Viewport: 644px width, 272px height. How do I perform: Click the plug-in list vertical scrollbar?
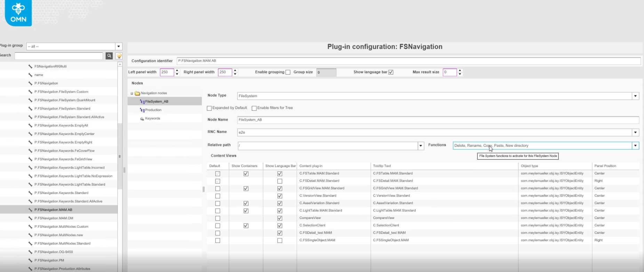[120, 156]
